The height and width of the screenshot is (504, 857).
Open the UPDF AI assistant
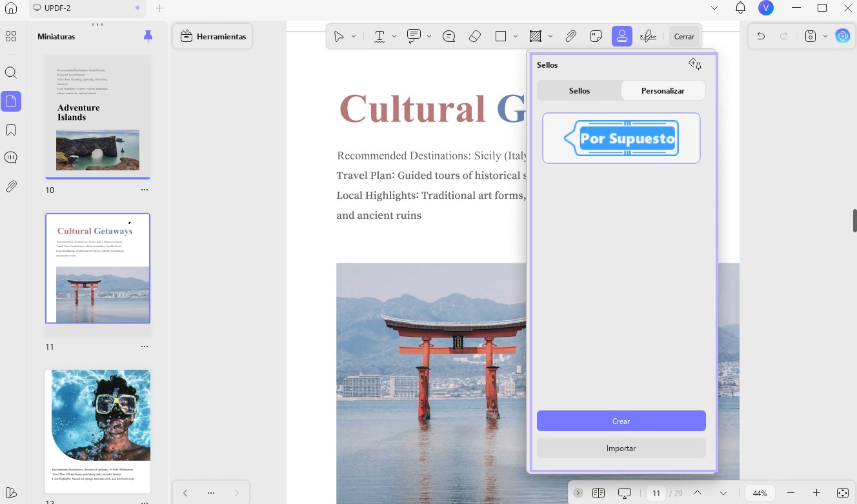843,36
